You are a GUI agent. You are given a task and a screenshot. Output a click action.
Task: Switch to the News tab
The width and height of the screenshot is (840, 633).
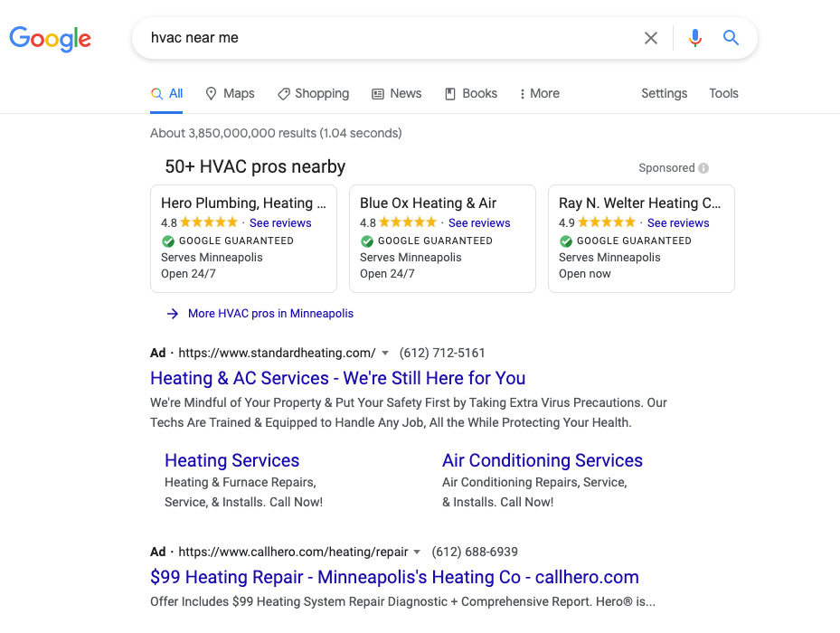pyautogui.click(x=396, y=93)
